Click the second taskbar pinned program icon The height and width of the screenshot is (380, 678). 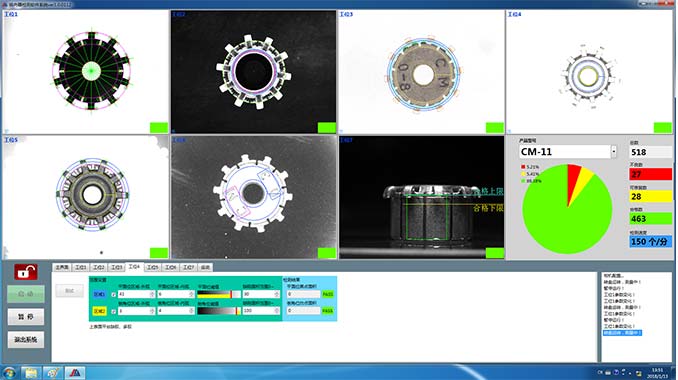click(53, 373)
